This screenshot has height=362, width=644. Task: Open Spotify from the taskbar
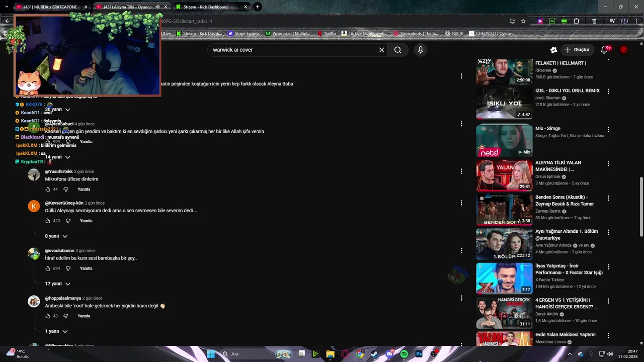[x=405, y=354]
